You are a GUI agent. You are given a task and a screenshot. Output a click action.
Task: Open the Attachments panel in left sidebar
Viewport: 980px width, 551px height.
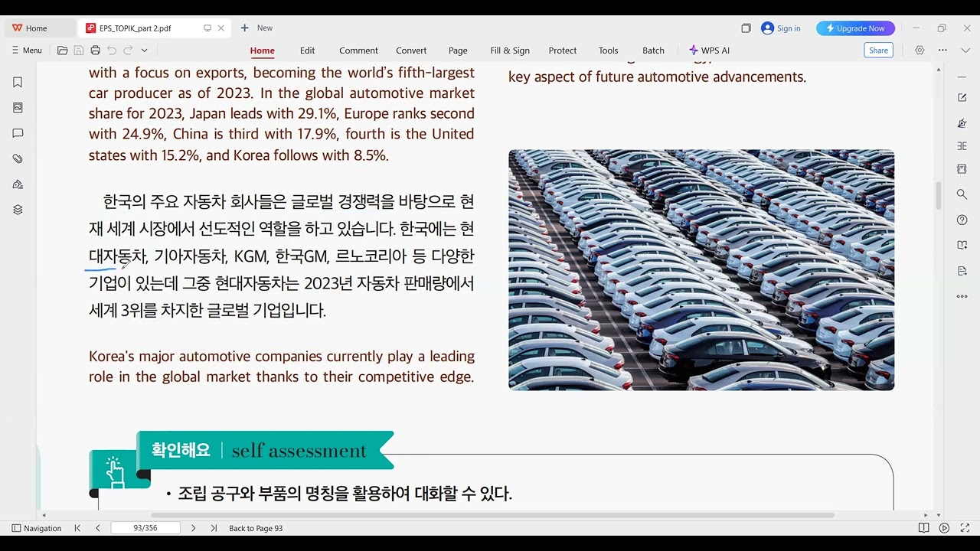(x=18, y=159)
